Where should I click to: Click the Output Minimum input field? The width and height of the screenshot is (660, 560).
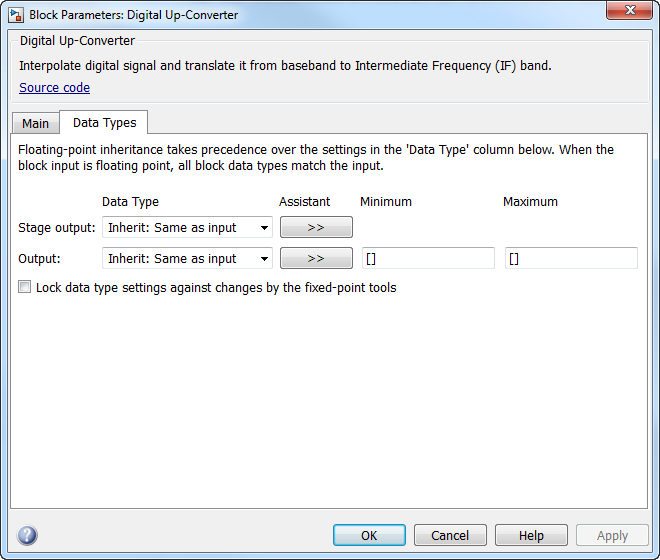428,258
